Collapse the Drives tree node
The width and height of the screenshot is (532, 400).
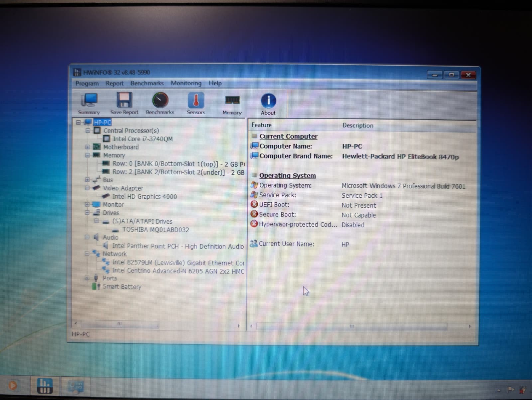87,213
